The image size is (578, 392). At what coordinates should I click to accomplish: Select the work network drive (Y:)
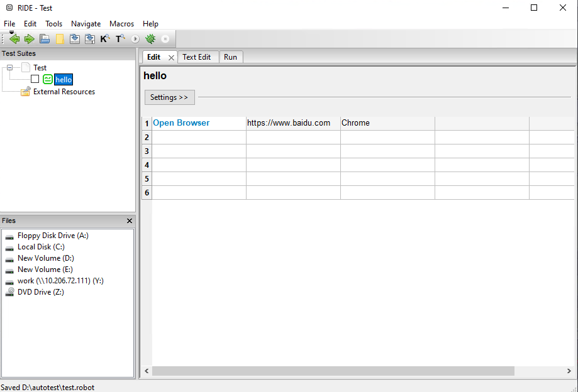pos(60,281)
